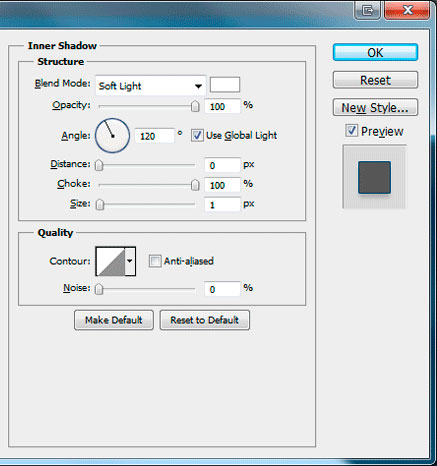The height and width of the screenshot is (466, 437).
Task: Toggle the Preview checkbox
Action: point(352,130)
